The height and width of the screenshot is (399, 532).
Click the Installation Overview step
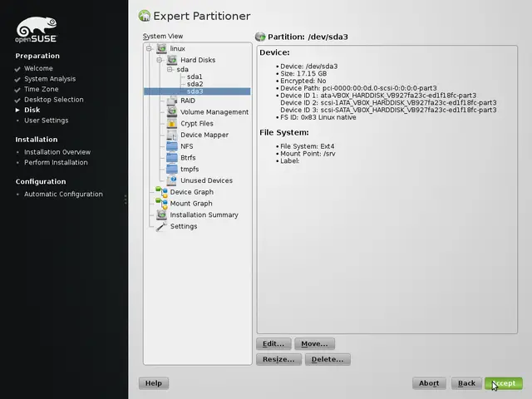(57, 152)
